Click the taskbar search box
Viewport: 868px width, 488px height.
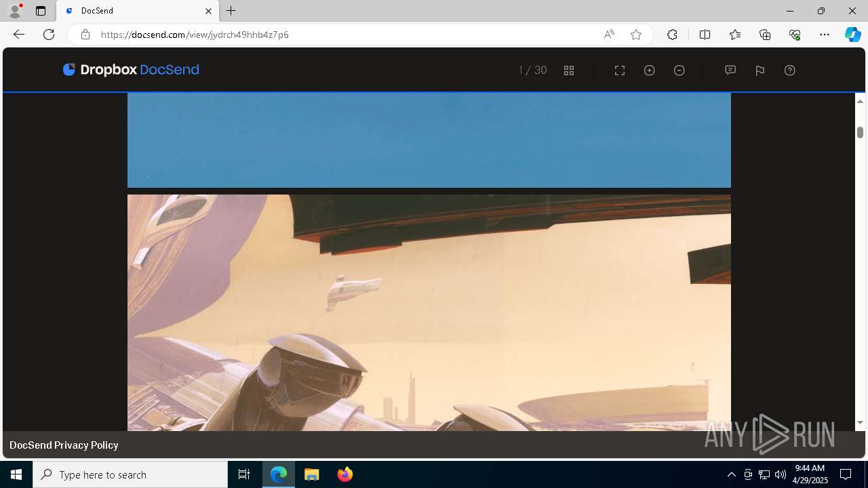tap(130, 474)
